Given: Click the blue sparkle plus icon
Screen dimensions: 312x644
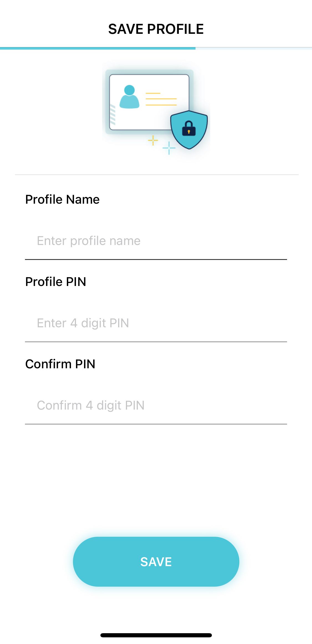Looking at the screenshot, I should coord(169,148).
